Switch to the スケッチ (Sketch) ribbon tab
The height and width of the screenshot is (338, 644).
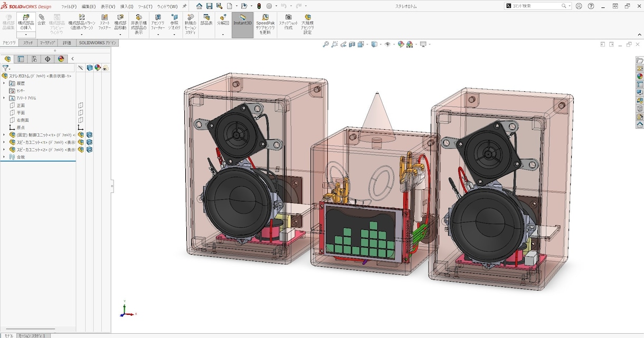coord(28,43)
